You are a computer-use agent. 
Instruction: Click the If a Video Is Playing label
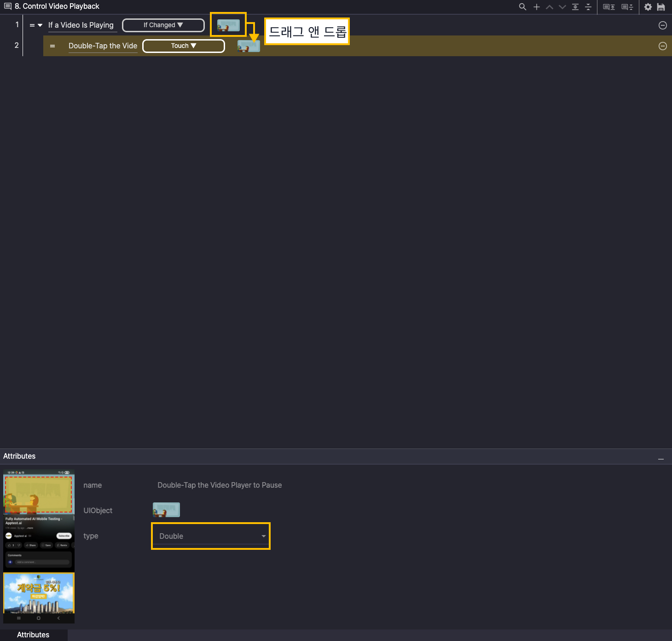81,25
